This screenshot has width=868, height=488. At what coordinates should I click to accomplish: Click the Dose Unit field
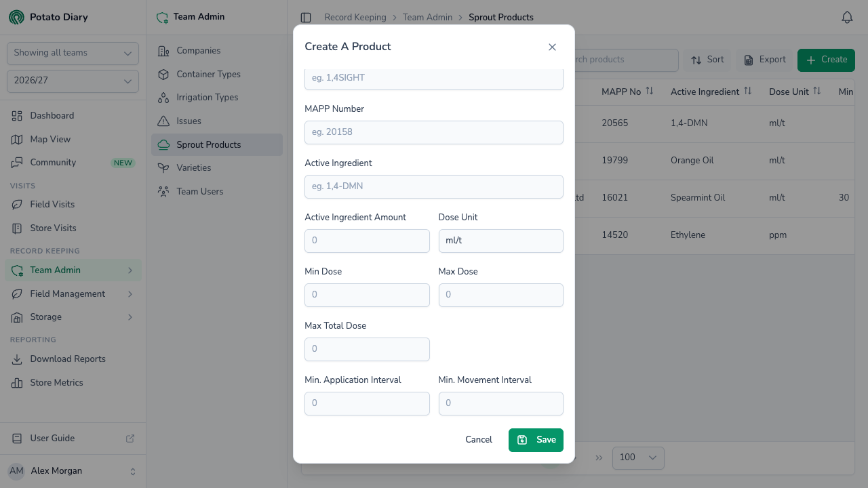point(501,241)
